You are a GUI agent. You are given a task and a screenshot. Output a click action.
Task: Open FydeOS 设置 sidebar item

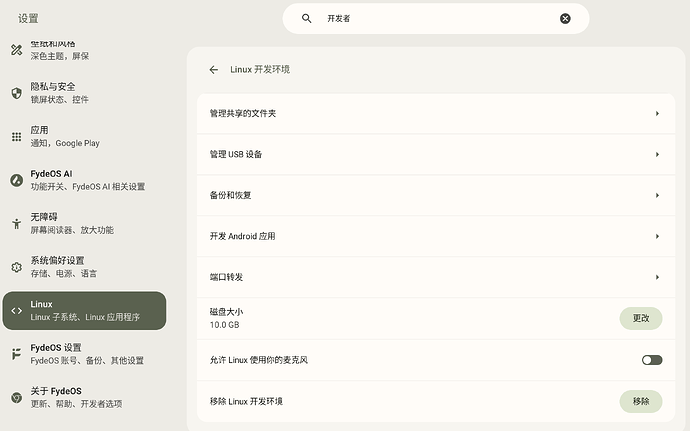click(84, 354)
